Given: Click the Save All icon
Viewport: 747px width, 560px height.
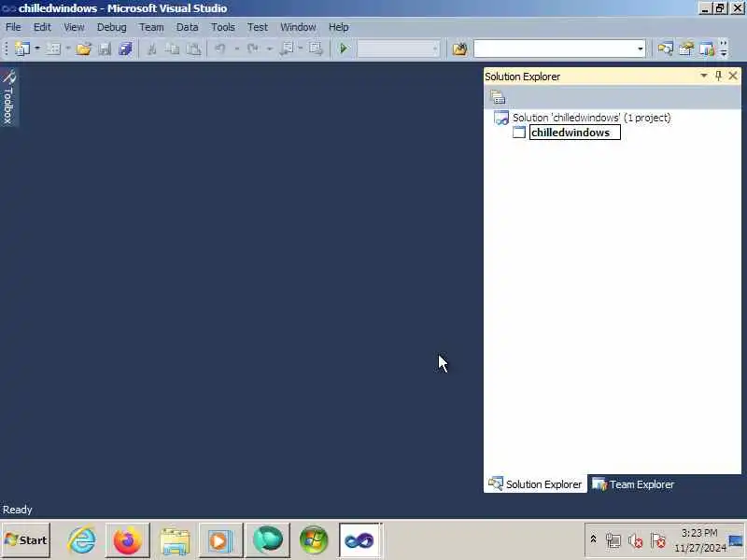Looking at the screenshot, I should pos(125,49).
